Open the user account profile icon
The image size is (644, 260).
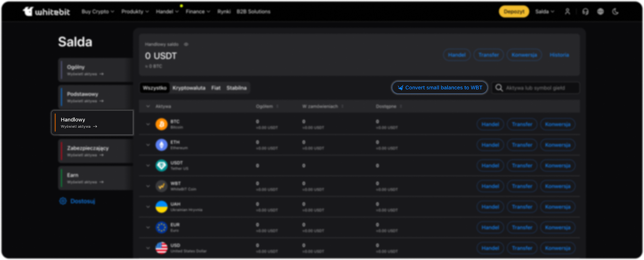(568, 12)
